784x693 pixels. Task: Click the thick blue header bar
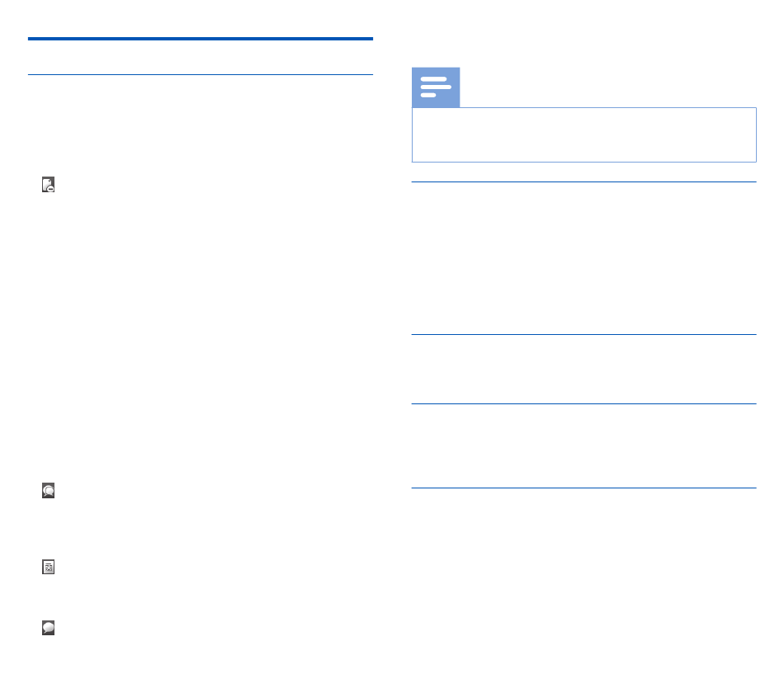click(200, 39)
